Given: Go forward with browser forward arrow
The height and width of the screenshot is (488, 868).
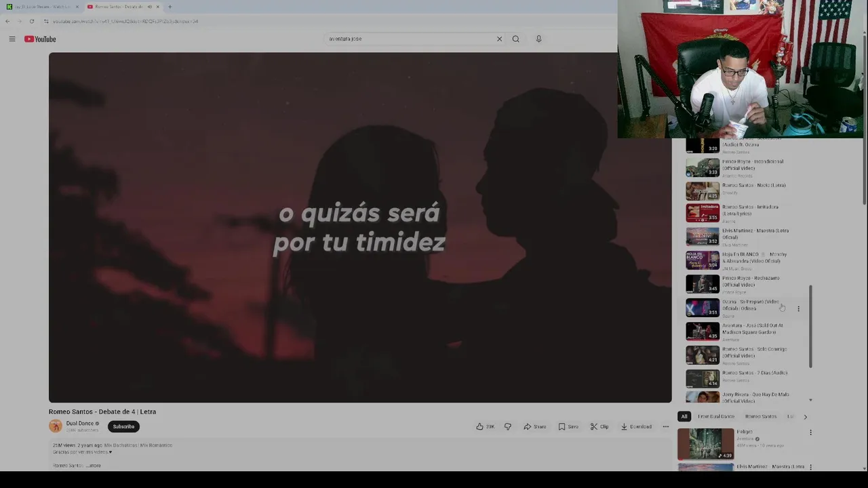Looking at the screenshot, I should point(19,21).
